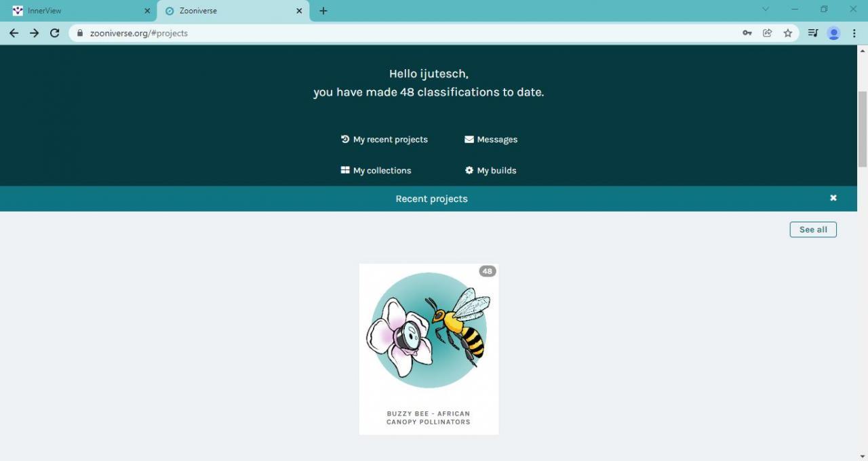Click the page vertical scrollbar thumb
Viewport: 868px width, 461px height.
pyautogui.click(x=863, y=129)
